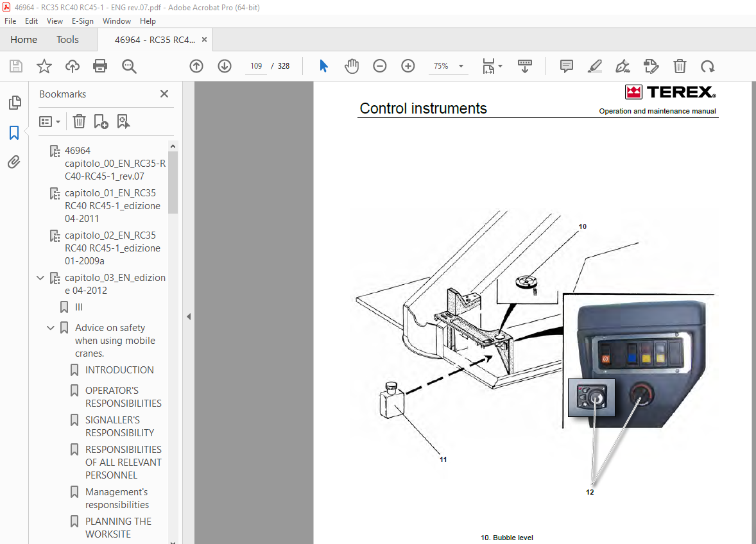Switch to the Tools tab

(67, 40)
